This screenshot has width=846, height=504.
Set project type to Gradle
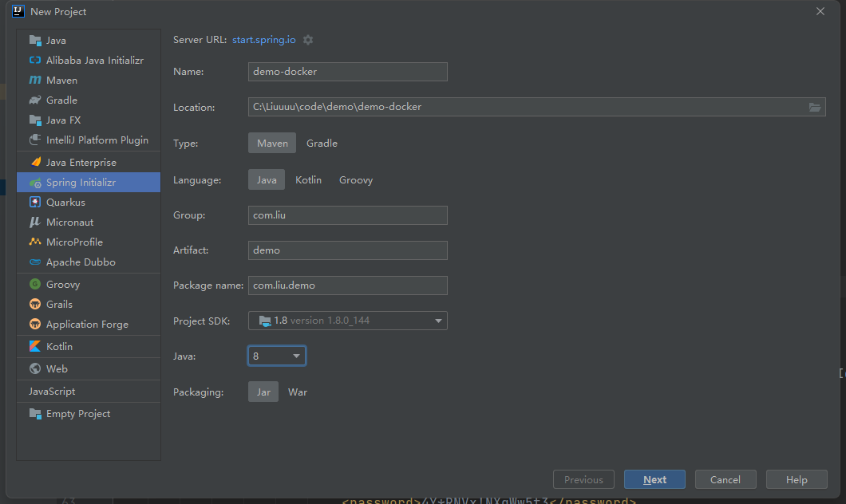coord(322,144)
